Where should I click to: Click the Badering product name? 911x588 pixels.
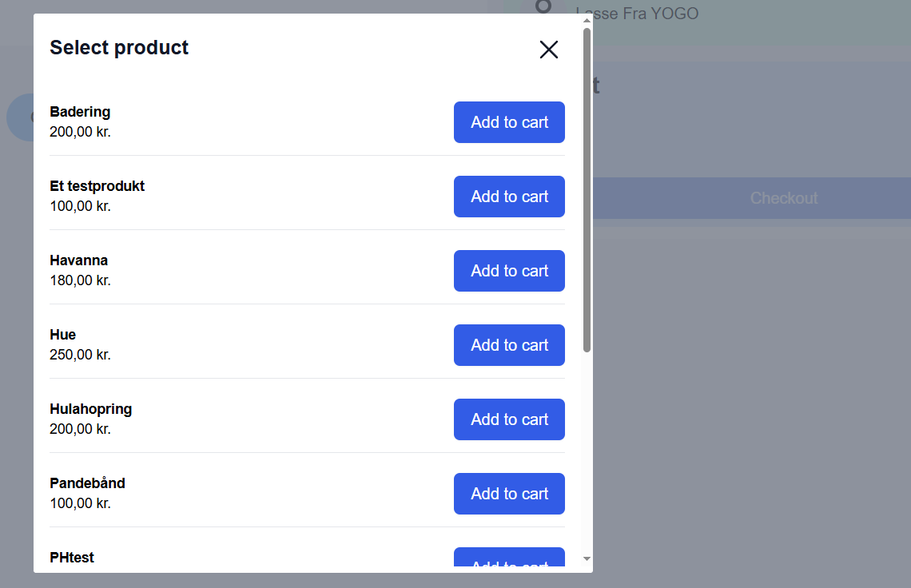pos(80,112)
